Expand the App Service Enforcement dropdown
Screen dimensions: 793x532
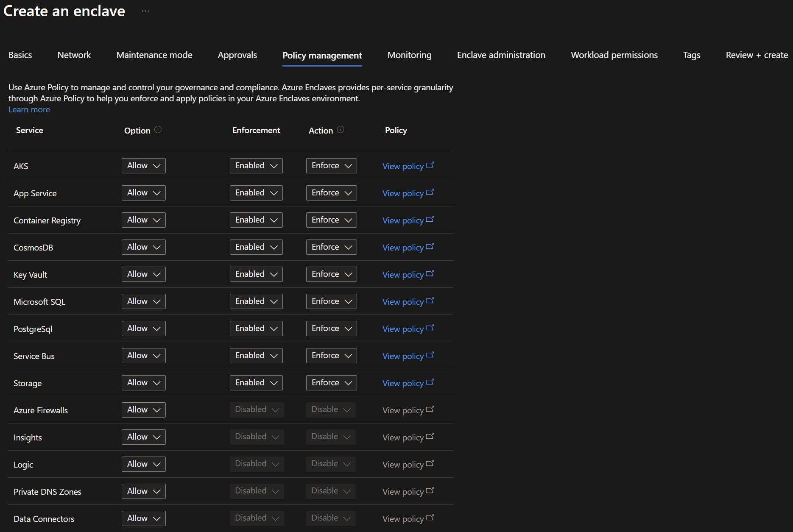[256, 193]
